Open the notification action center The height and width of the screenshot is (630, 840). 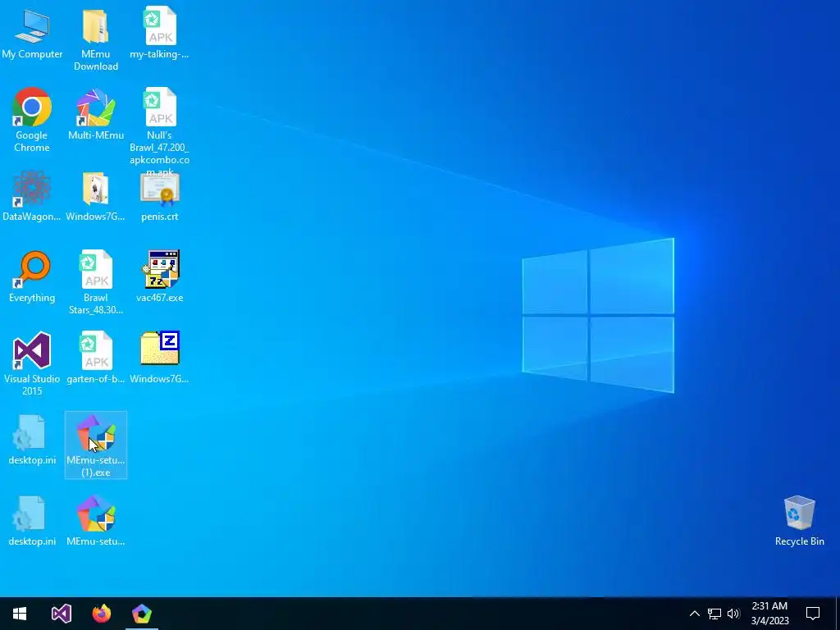[813, 614]
